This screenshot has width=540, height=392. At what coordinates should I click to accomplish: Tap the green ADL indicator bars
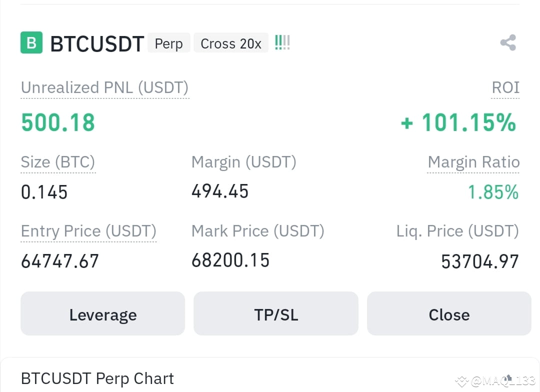[x=282, y=42]
